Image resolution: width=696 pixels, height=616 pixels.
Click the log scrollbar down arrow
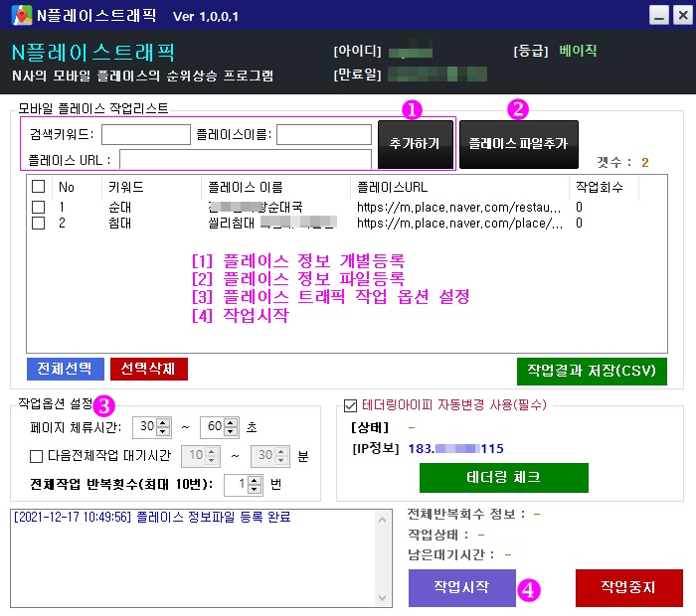(382, 598)
